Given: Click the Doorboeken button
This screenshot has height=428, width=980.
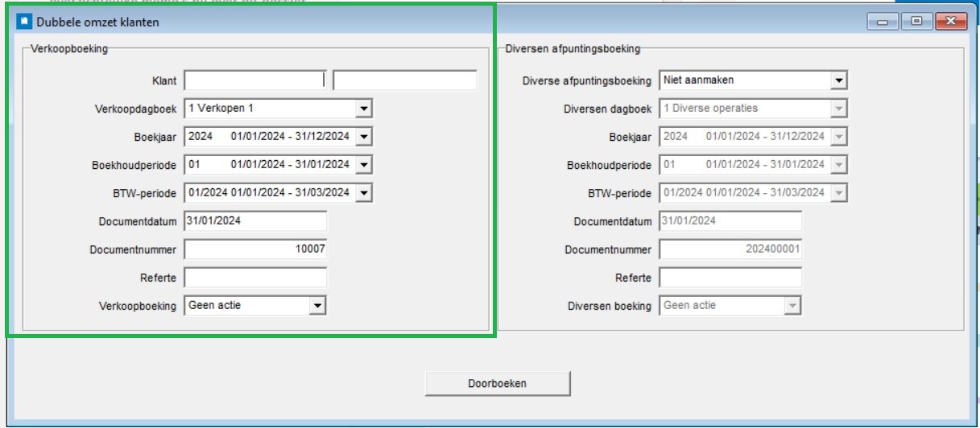Looking at the screenshot, I should 498,384.
